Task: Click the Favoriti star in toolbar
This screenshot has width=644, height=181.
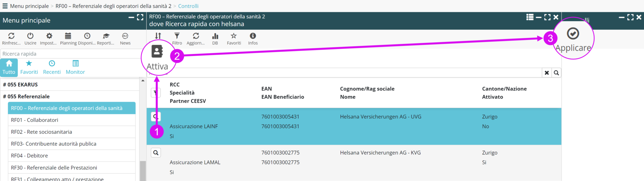Action: tap(234, 36)
